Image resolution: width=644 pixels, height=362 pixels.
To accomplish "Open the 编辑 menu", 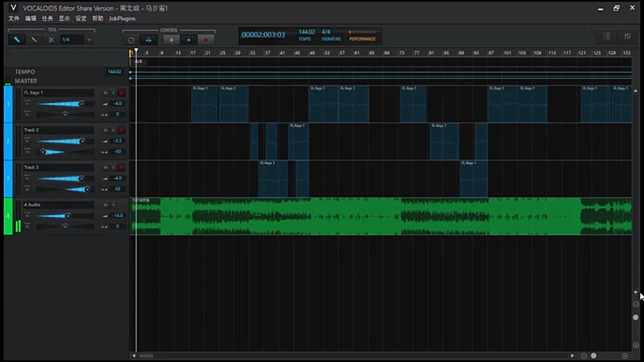I will pyautogui.click(x=31, y=19).
